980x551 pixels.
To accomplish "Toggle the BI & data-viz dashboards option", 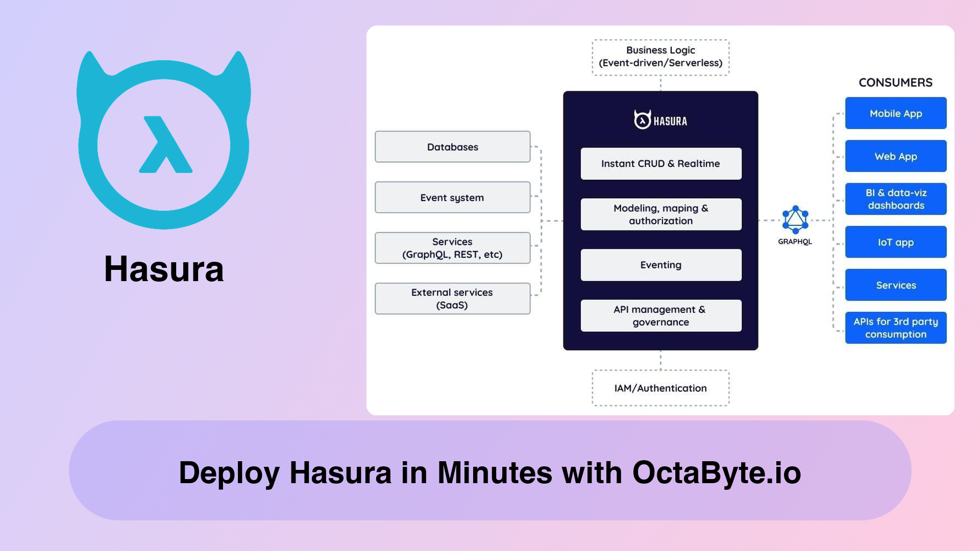I will click(895, 199).
